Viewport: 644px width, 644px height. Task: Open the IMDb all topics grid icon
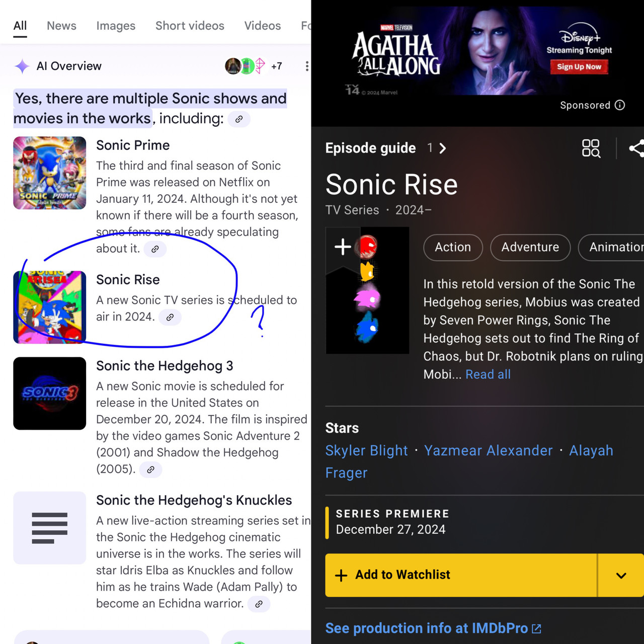pos(591,148)
